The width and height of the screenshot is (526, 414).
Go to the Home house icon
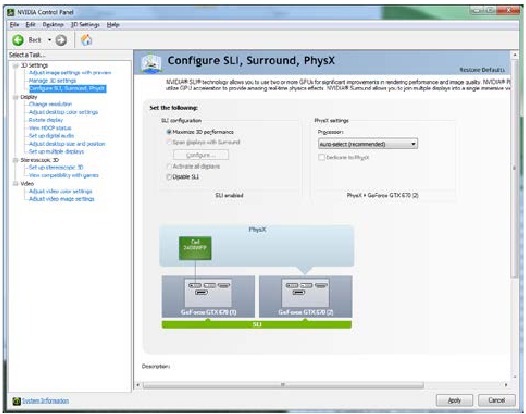87,40
